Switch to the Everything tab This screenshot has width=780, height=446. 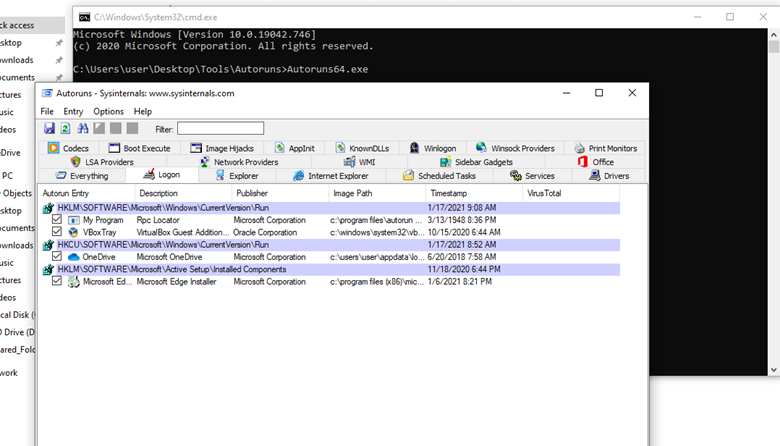point(82,176)
